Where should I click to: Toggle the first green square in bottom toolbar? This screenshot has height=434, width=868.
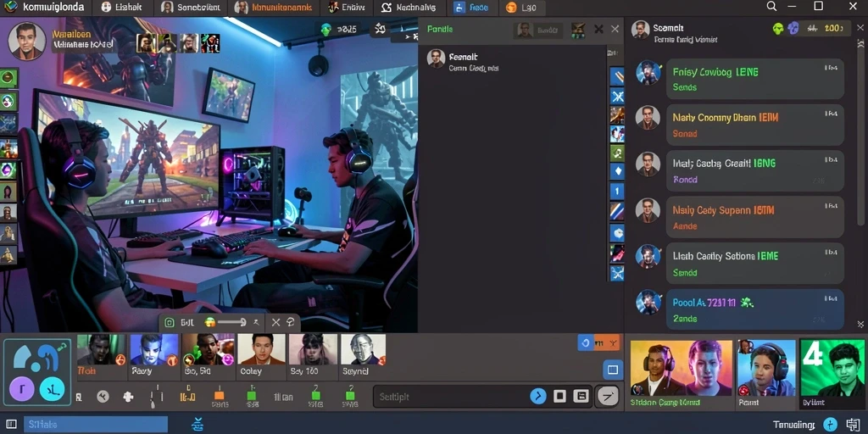click(251, 396)
